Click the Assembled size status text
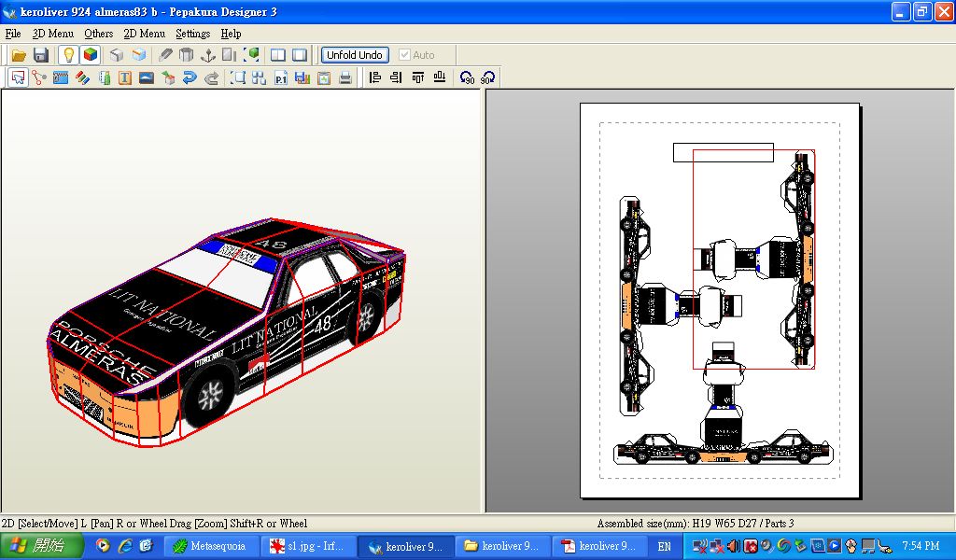 coord(695,524)
